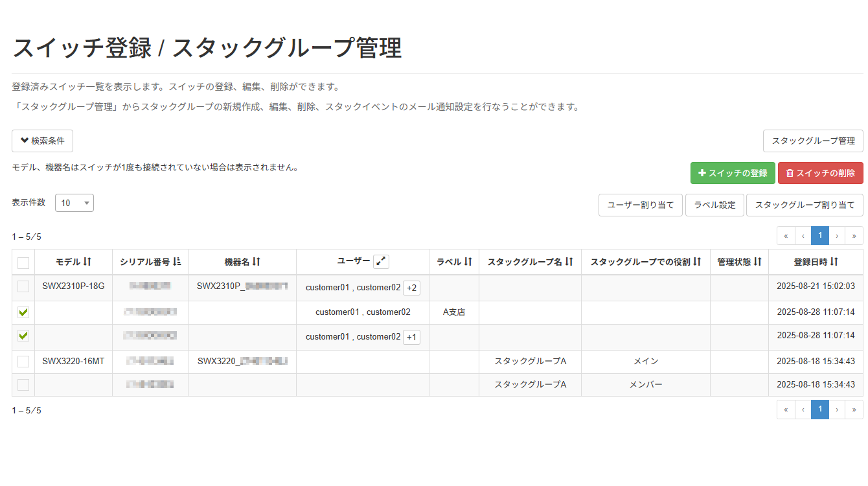Open スタックグループ管理
Screen dimensions: 868x486
click(x=813, y=141)
